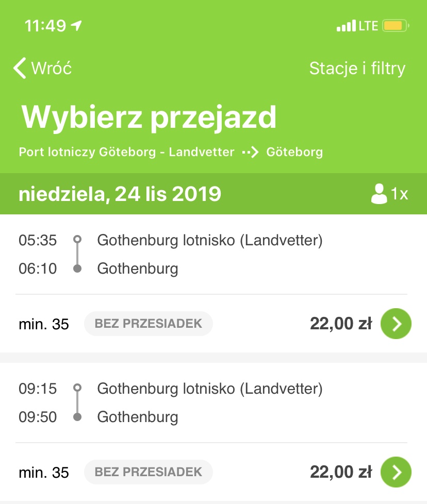Tap the passenger person icon

379,194
